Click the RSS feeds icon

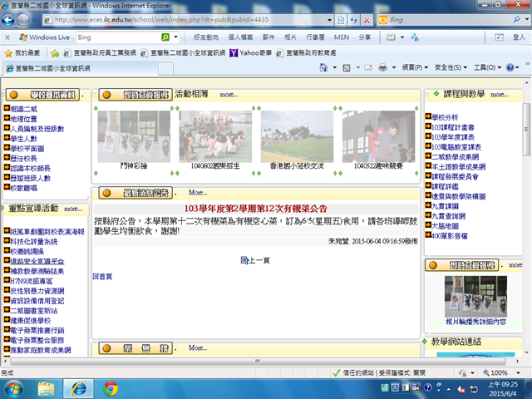coord(347,68)
